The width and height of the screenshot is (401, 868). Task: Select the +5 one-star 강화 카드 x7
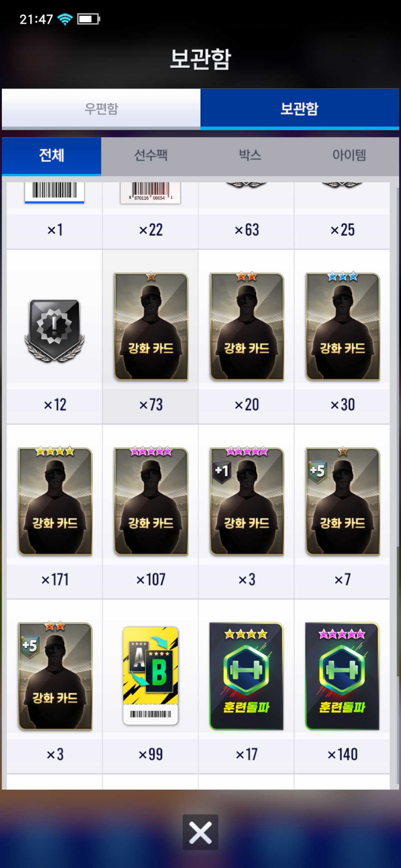pos(342,501)
